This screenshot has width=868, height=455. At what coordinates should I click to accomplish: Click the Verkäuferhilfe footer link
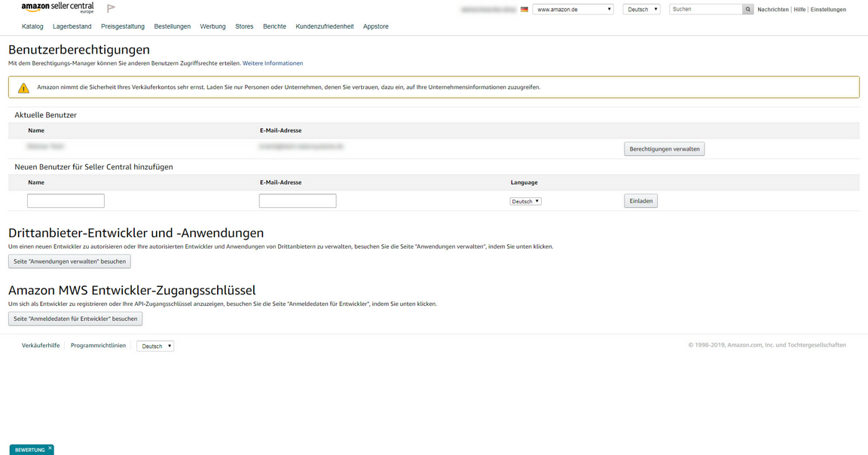point(41,346)
